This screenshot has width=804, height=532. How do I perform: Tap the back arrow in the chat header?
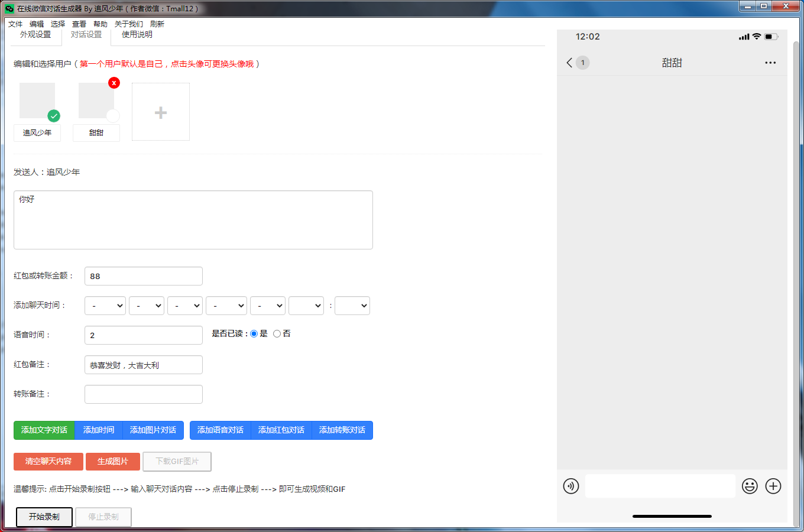569,63
